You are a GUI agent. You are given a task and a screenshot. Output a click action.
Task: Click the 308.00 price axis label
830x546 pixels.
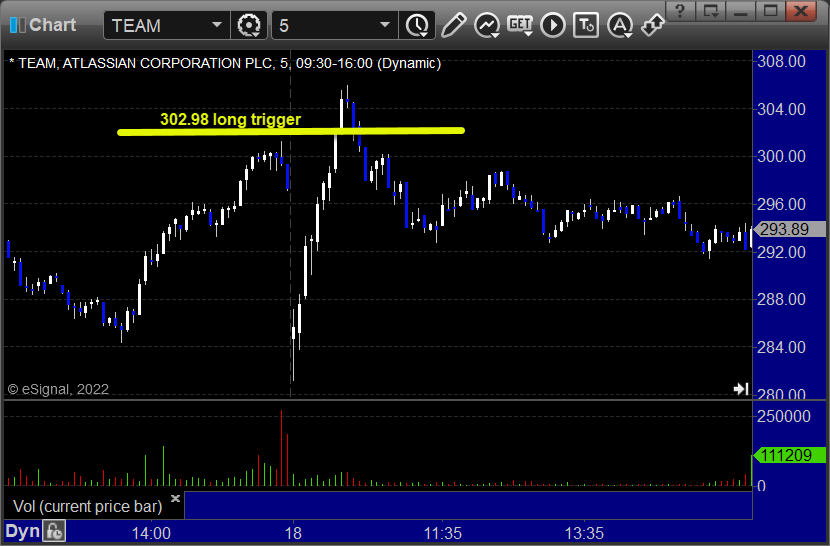coord(782,61)
